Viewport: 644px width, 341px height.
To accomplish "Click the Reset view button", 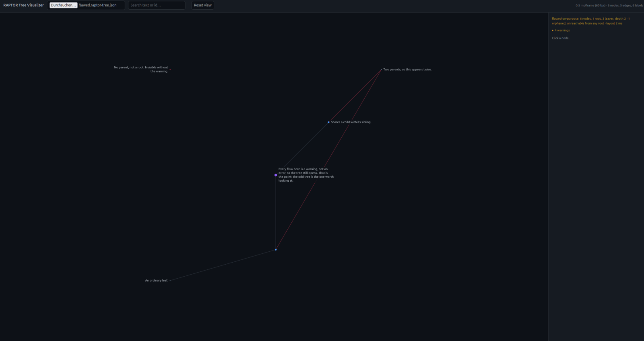I will 202,5.
